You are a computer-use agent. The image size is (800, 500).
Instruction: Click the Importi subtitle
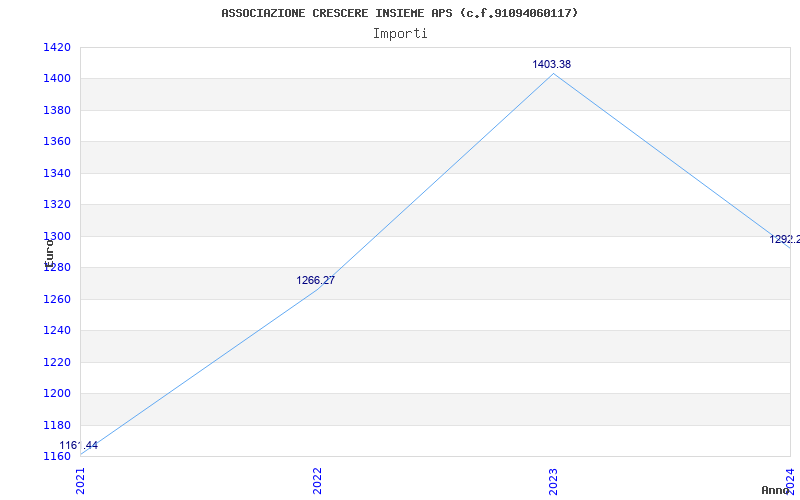pyautogui.click(x=400, y=34)
